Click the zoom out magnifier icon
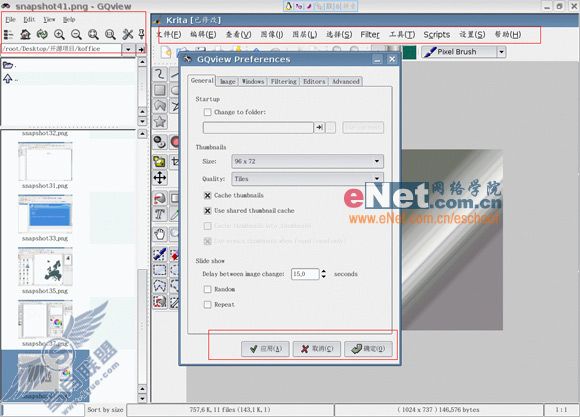 [x=76, y=34]
